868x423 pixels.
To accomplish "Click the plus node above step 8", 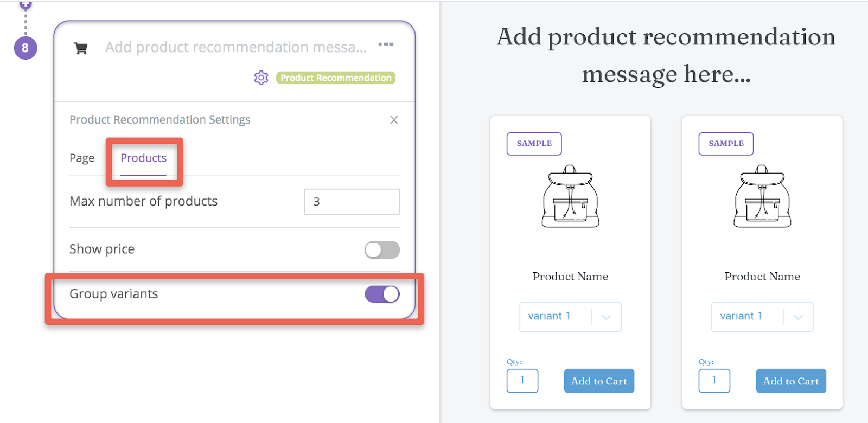I will point(25,5).
